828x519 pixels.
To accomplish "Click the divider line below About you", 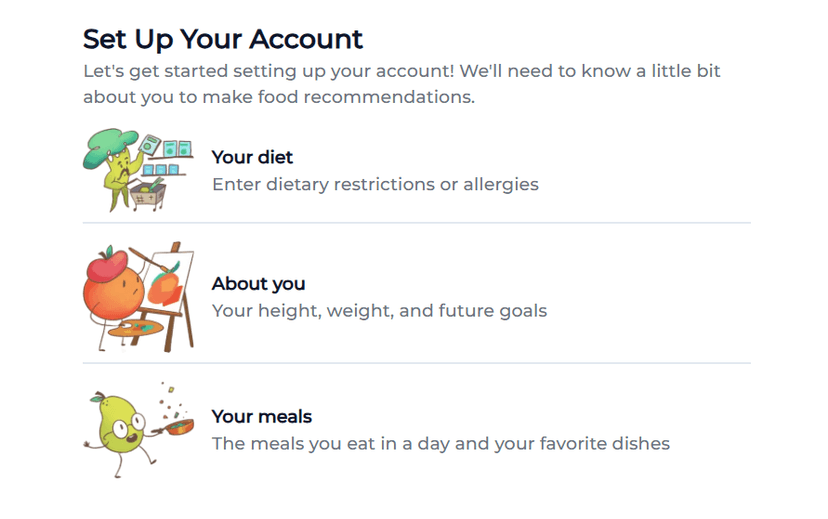I will [x=416, y=363].
